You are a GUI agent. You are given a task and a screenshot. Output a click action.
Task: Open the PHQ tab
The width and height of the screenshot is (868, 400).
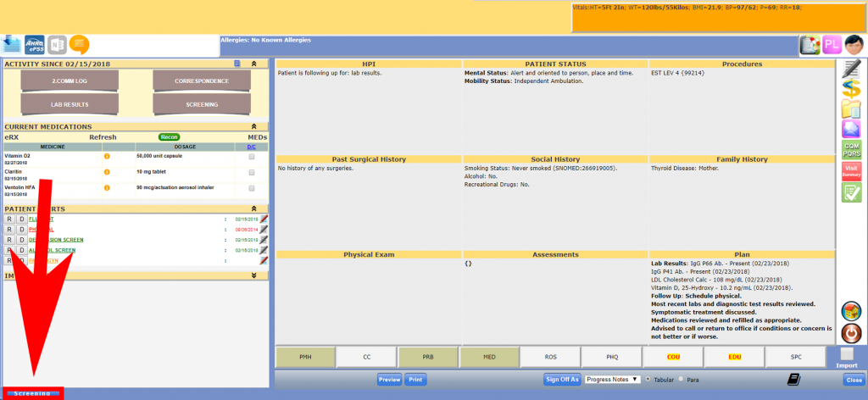612,357
